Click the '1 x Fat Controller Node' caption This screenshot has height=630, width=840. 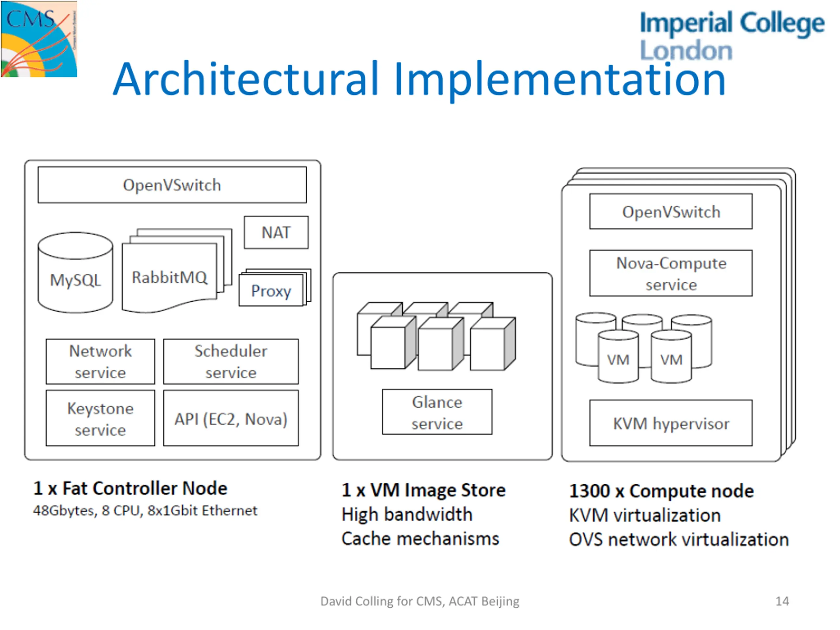pos(130,488)
